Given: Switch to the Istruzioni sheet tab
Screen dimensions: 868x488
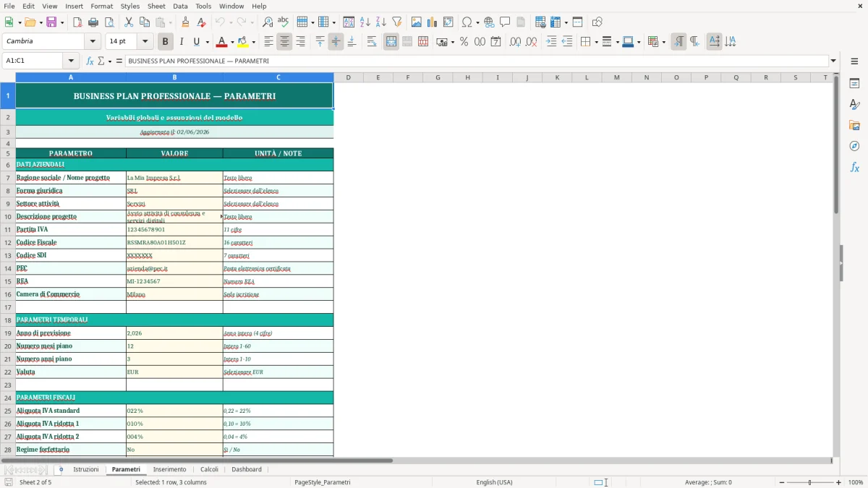Looking at the screenshot, I should [86, 469].
